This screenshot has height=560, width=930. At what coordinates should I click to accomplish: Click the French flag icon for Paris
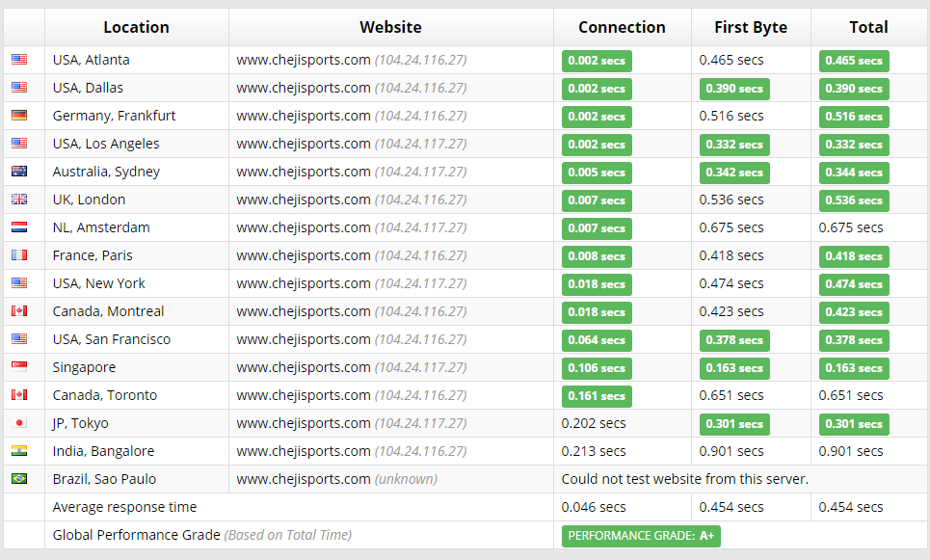(x=19, y=255)
